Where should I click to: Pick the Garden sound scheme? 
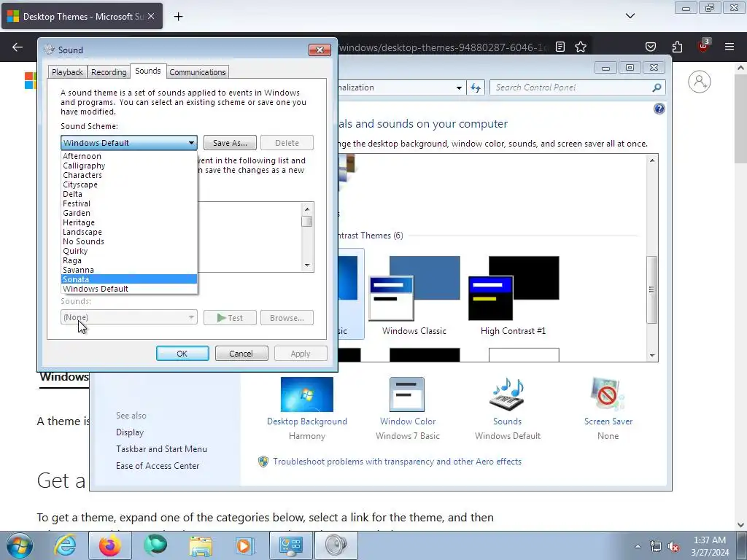pyautogui.click(x=129, y=213)
